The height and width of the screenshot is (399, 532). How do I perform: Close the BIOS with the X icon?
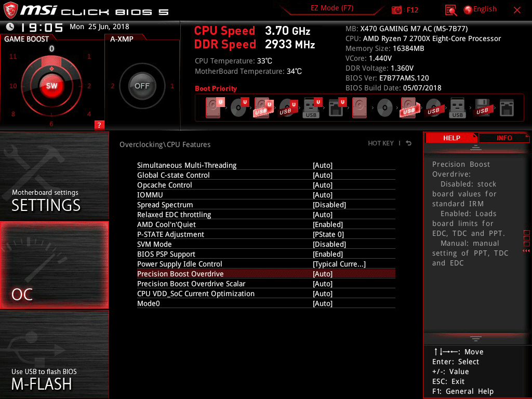click(x=517, y=10)
